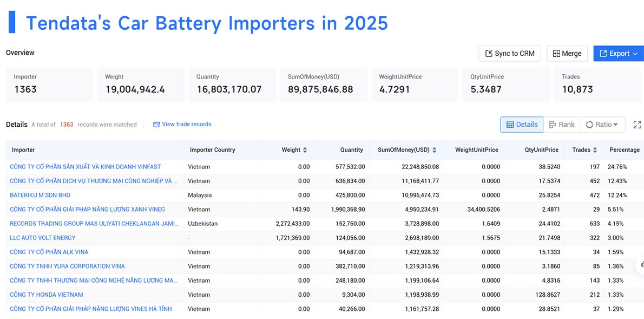Image resolution: width=644 pixels, height=319 pixels.
Task: Open CÔNG TY CỔ PHẦN ALK VINA link
Action: click(49, 252)
